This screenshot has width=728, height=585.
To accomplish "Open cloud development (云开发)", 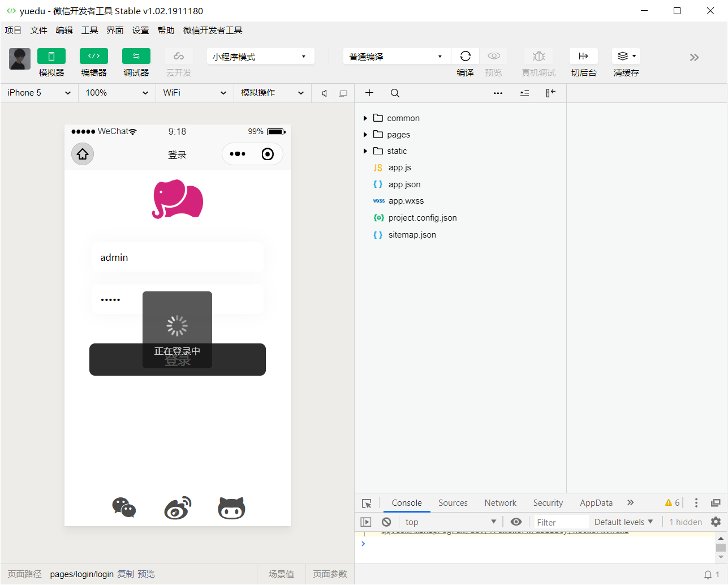I will 179,56.
